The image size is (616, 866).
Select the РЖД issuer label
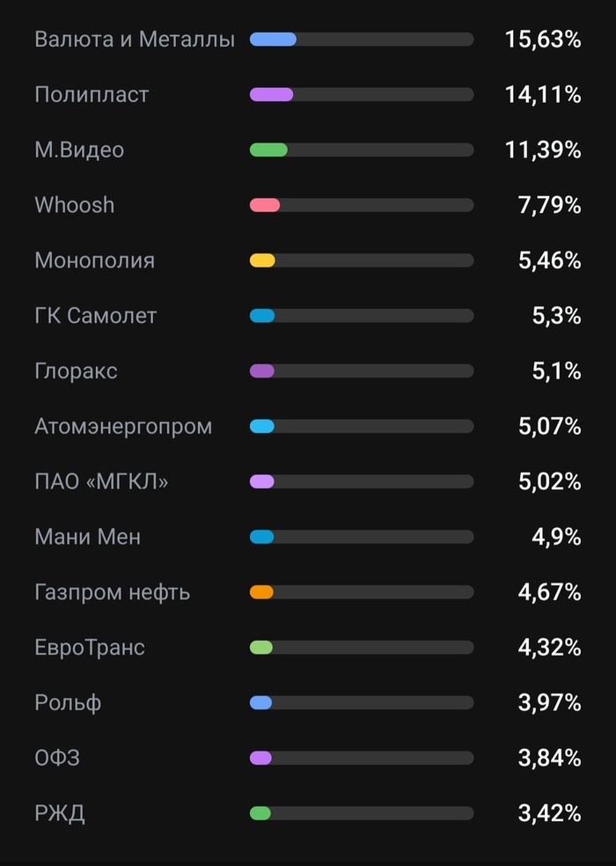[x=60, y=813]
